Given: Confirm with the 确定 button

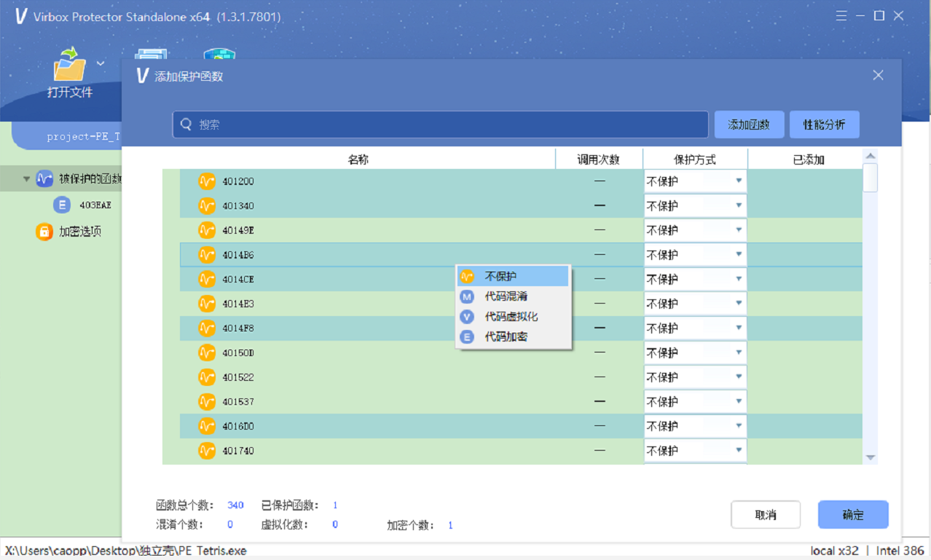Looking at the screenshot, I should [x=852, y=515].
